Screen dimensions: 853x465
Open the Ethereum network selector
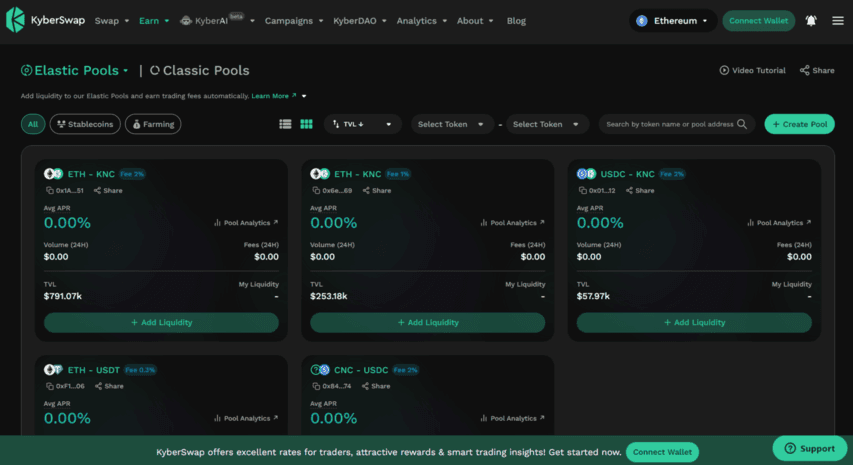click(673, 21)
